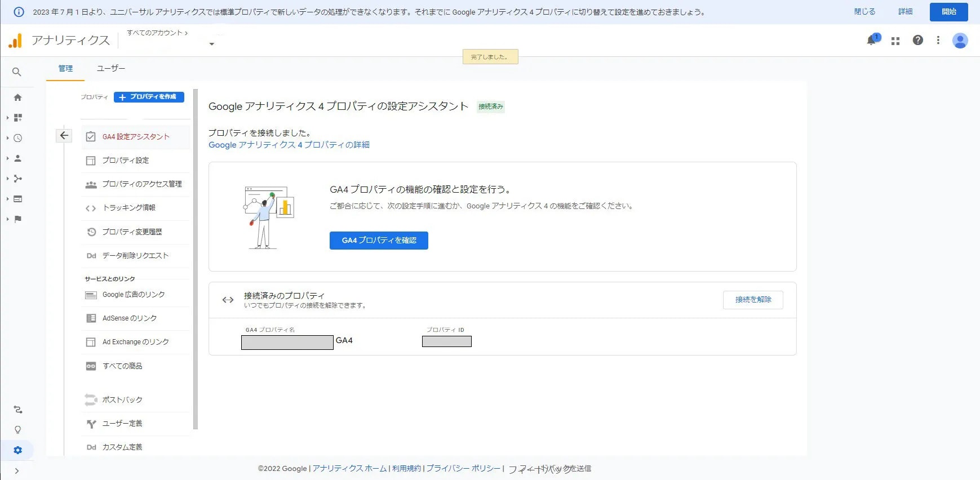Click the 接続済み status badge
The width and height of the screenshot is (980, 480).
[490, 106]
